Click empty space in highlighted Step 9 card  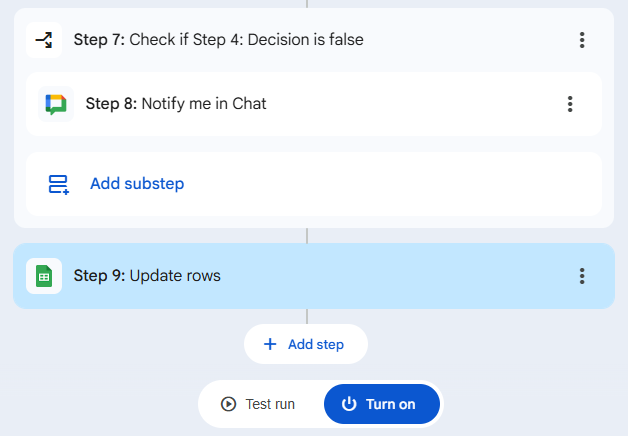click(x=400, y=276)
